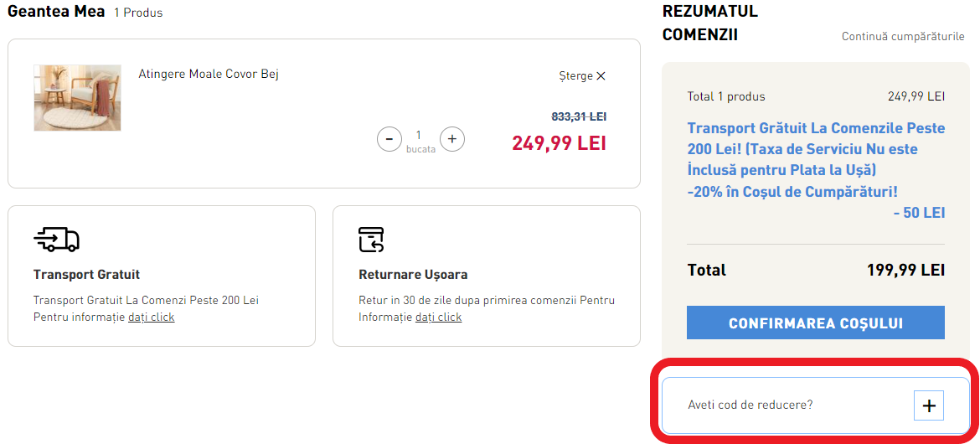Click the quantity value above 'bucata'
Screen dimensions: 980x444
click(419, 135)
